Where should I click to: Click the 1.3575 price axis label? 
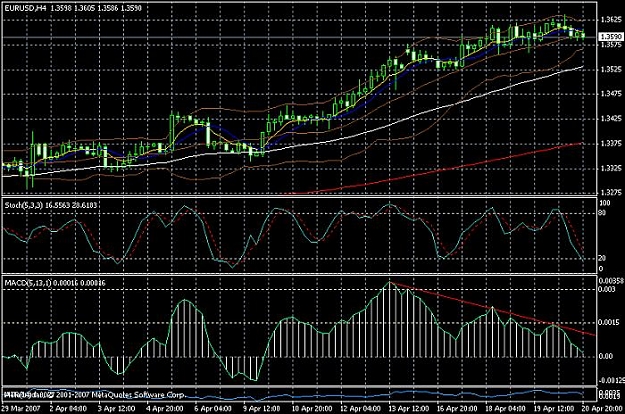click(611, 45)
